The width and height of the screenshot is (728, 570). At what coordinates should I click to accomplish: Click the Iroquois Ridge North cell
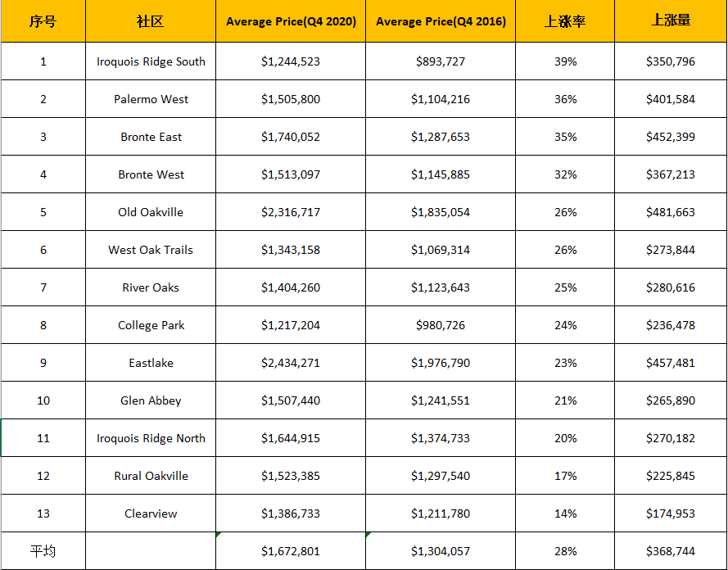pyautogui.click(x=151, y=438)
